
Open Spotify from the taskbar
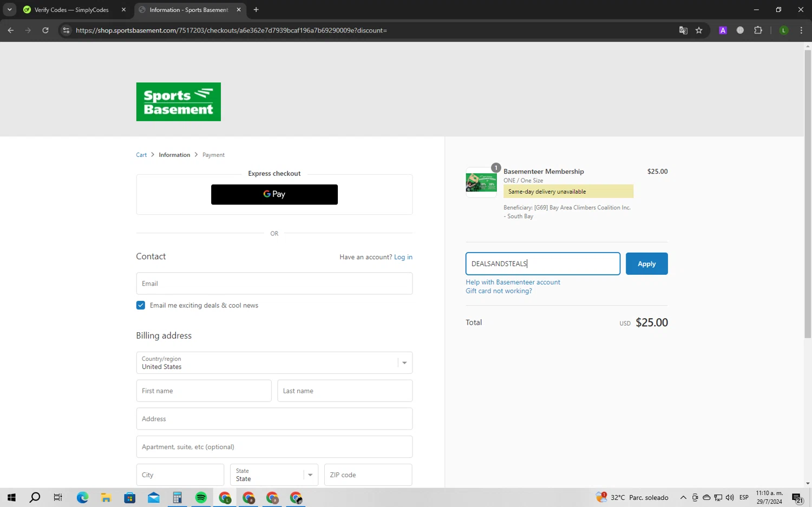(x=201, y=497)
